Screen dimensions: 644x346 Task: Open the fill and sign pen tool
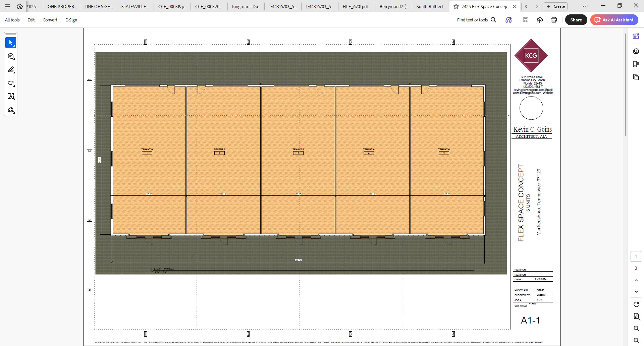click(11, 110)
